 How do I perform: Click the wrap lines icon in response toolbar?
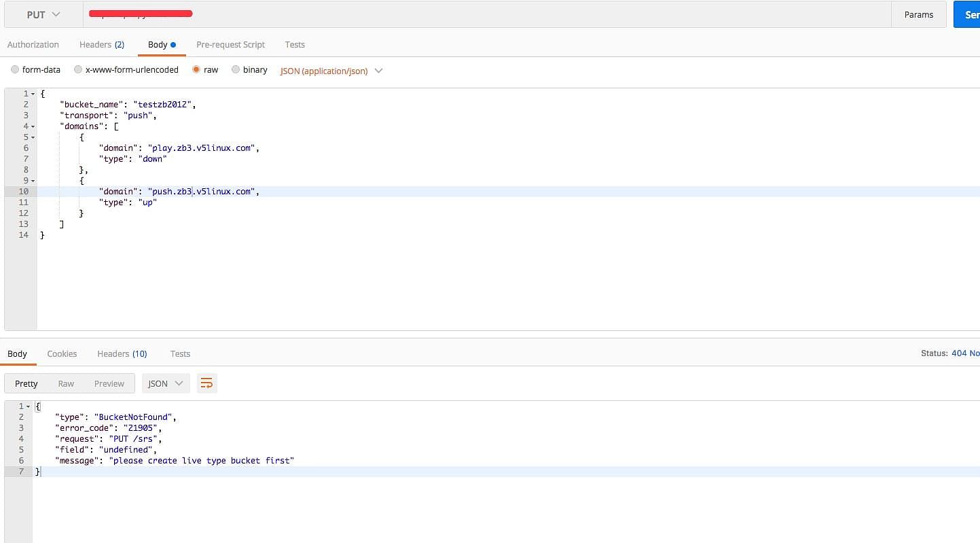(x=206, y=383)
